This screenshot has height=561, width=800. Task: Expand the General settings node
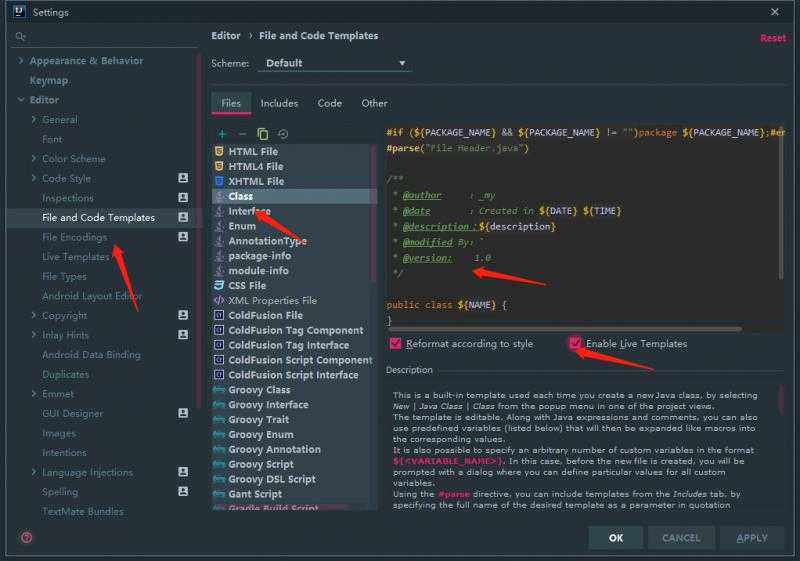click(x=34, y=119)
